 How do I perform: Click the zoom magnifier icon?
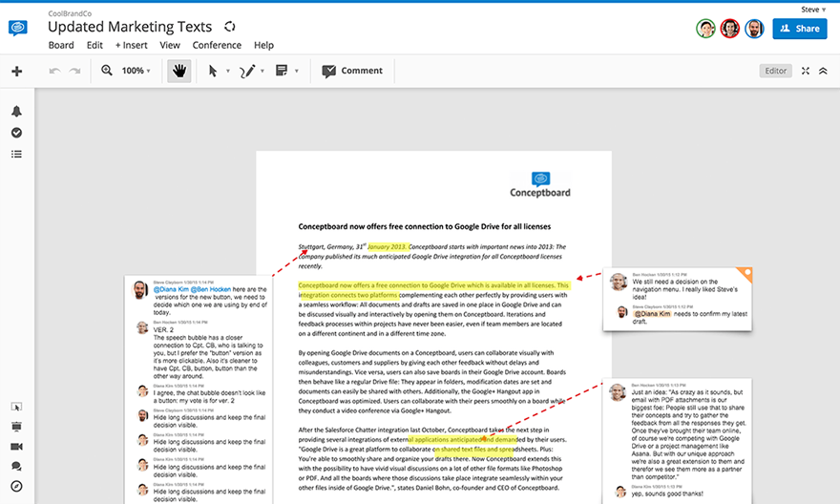point(107,71)
